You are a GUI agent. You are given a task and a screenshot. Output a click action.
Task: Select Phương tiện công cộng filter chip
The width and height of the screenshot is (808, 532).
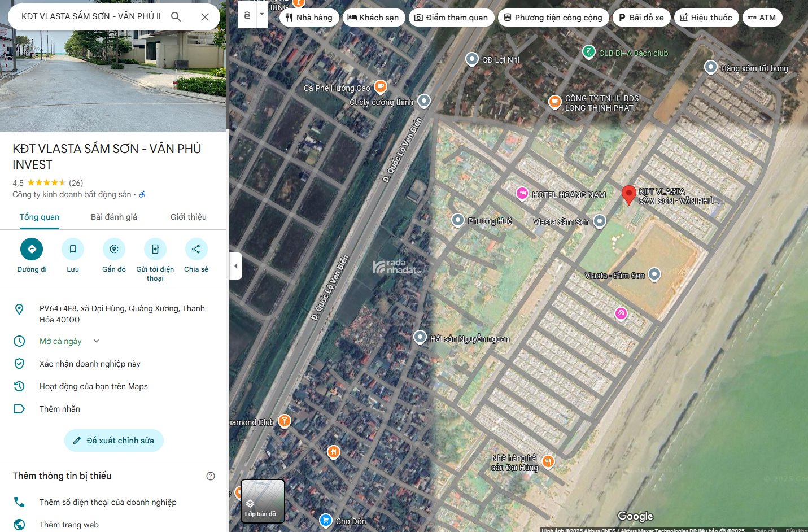coord(553,18)
